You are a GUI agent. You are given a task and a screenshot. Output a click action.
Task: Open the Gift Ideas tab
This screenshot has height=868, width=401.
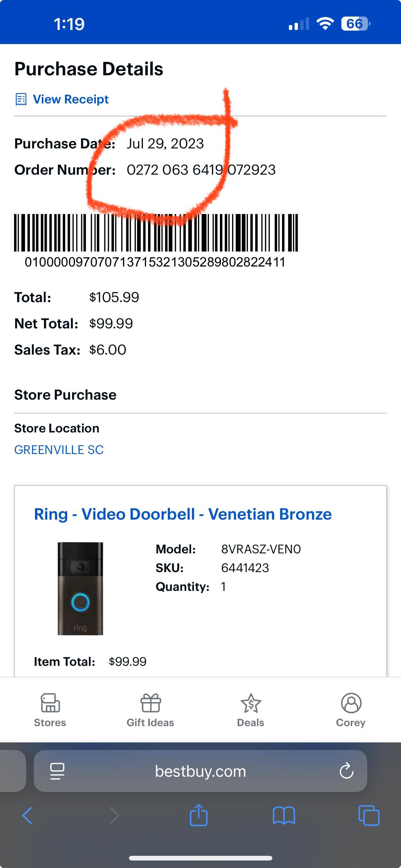coord(150,710)
